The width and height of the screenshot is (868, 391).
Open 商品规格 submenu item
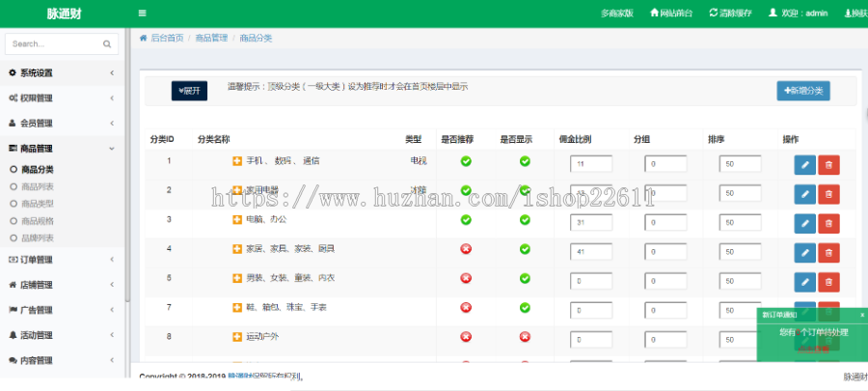click(37, 221)
